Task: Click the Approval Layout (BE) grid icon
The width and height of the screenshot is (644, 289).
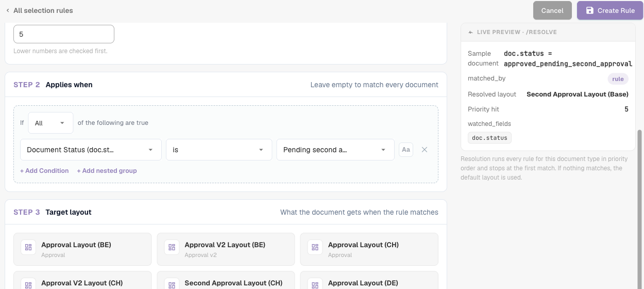Action: (x=28, y=247)
